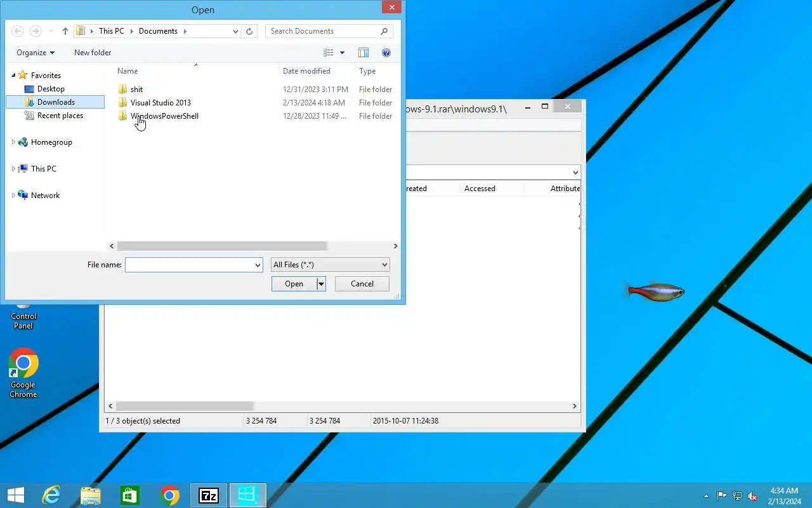This screenshot has height=508, width=812.
Task: Select Homegroup in the navigation pane
Action: click(51, 142)
